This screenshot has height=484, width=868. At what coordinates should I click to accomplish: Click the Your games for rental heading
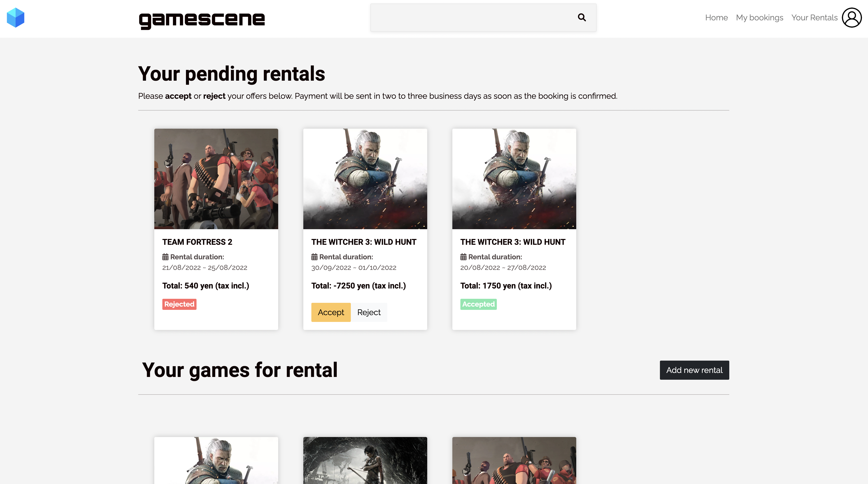[239, 370]
